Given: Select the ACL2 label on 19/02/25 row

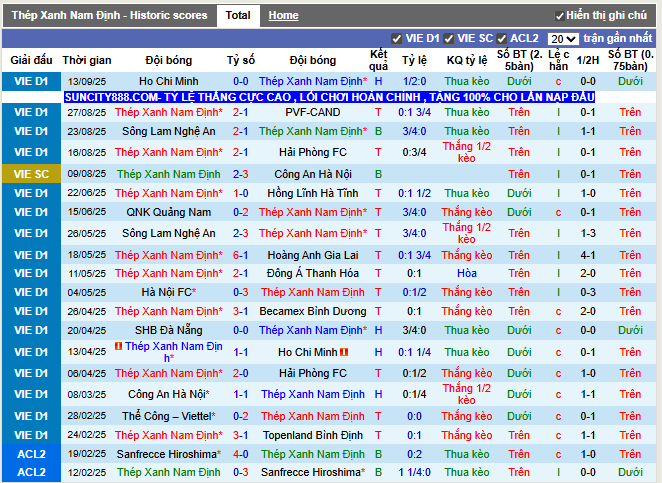Looking at the screenshot, I should [x=31, y=454].
